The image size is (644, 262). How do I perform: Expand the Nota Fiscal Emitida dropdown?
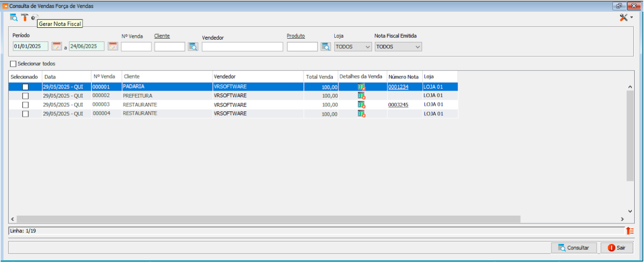click(x=398, y=47)
